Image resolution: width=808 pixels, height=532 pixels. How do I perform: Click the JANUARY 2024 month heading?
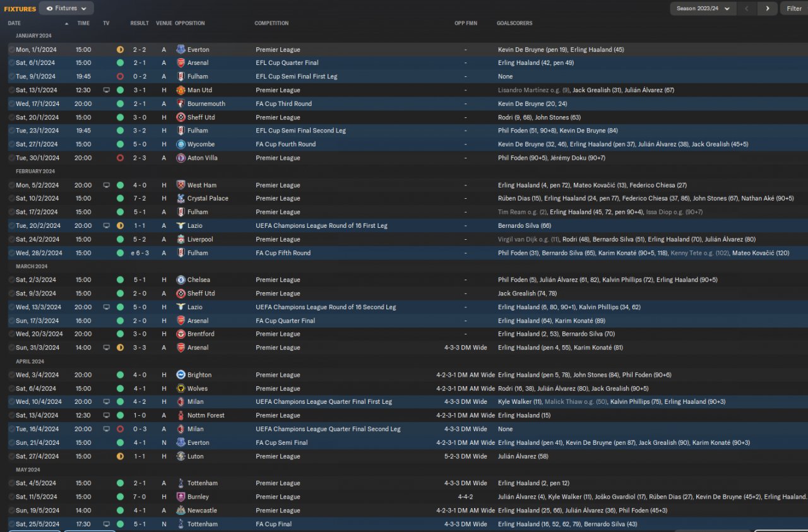click(33, 36)
